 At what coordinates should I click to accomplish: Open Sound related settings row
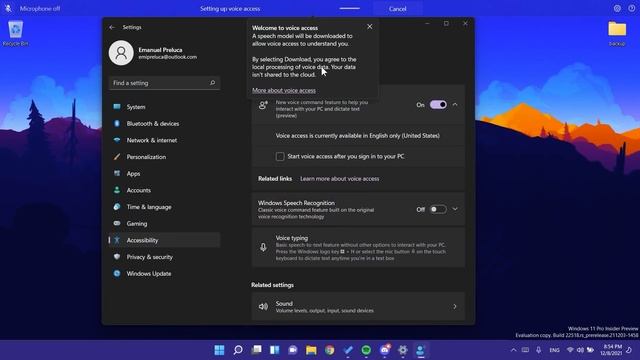pyautogui.click(x=358, y=307)
